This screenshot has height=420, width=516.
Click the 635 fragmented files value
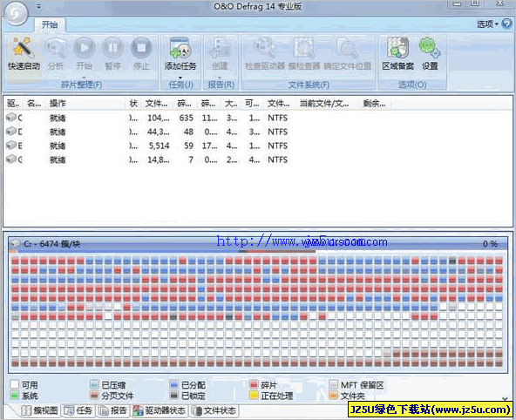(186, 118)
